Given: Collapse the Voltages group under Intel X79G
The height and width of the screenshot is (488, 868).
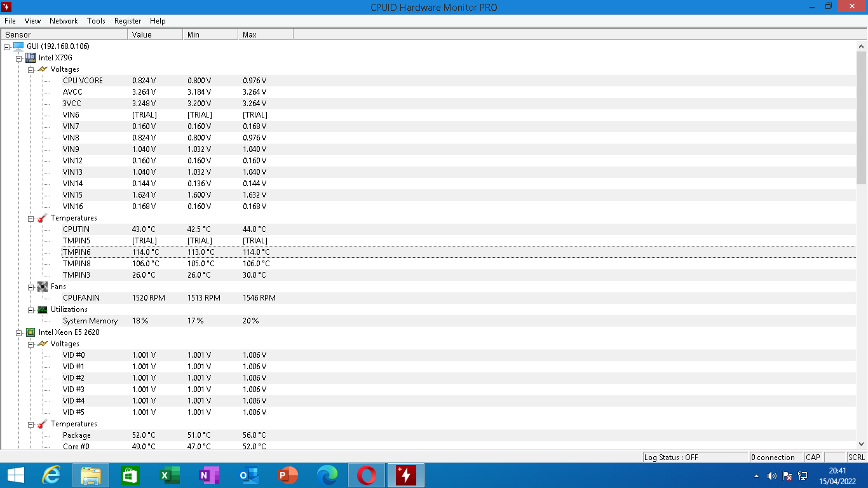Looking at the screenshot, I should [x=31, y=69].
